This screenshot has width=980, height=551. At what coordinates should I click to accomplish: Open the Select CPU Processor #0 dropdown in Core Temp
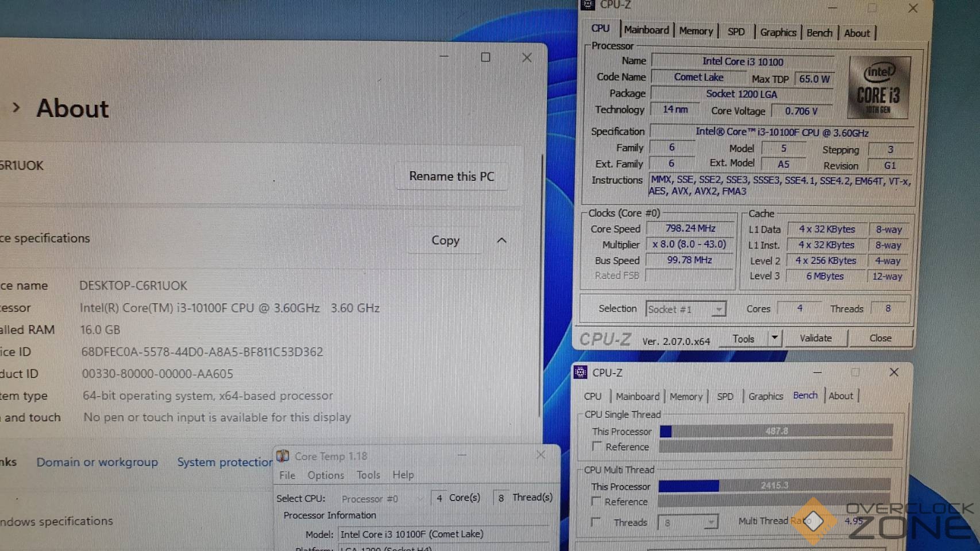[x=381, y=498]
